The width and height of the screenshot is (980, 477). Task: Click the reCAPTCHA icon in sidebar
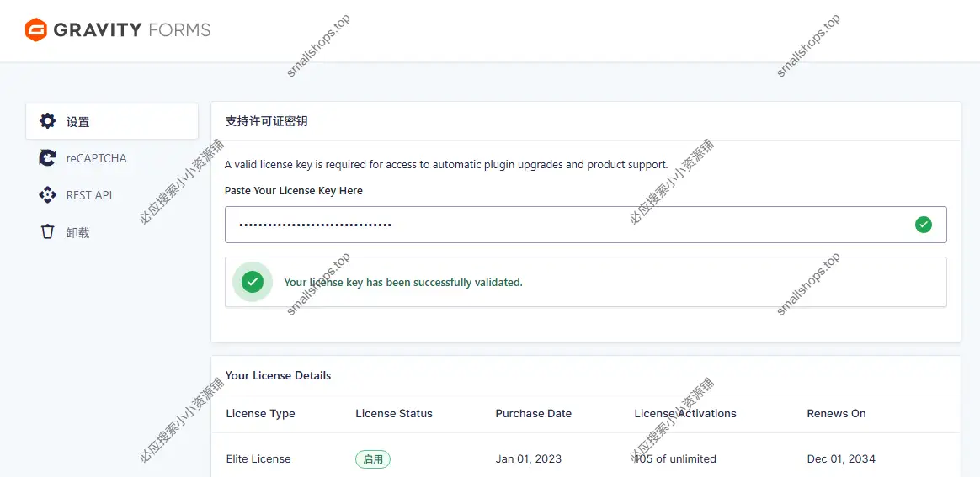48,158
